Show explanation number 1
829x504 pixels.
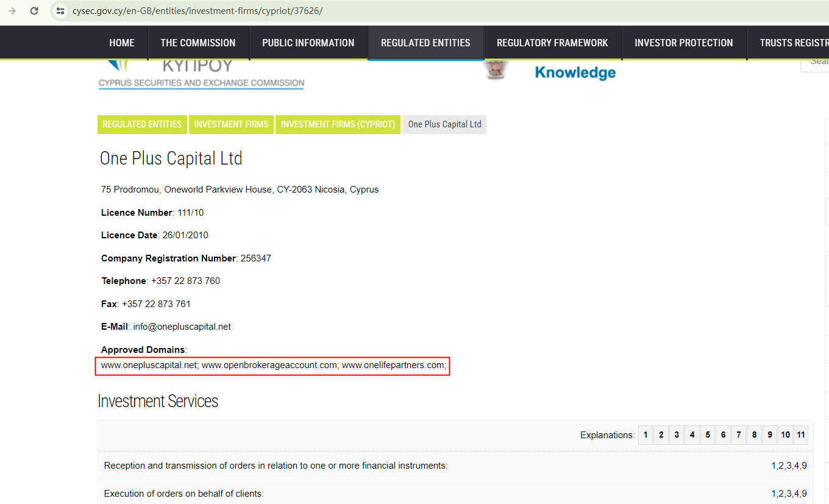click(x=646, y=435)
